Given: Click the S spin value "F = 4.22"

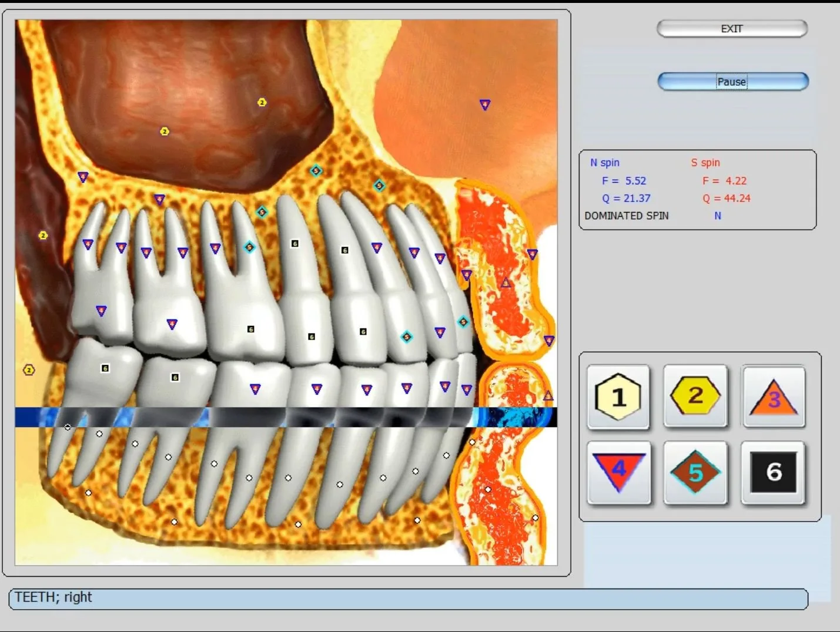Looking at the screenshot, I should coord(724,181).
